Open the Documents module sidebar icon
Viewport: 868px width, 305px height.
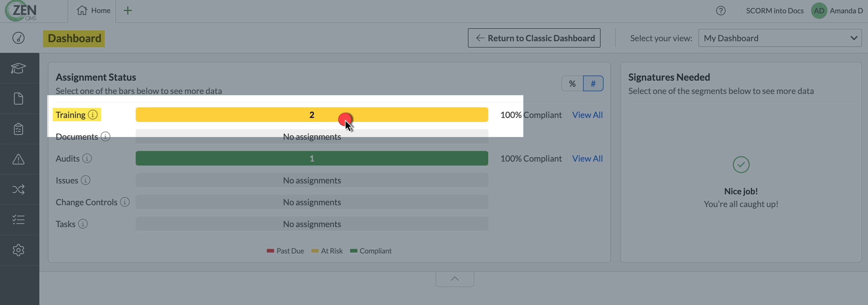click(18, 99)
